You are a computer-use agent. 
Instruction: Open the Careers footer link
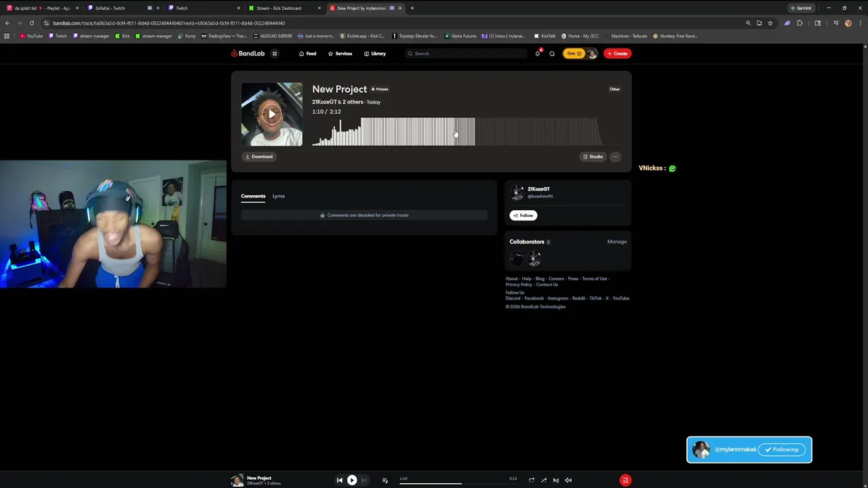tap(556, 279)
